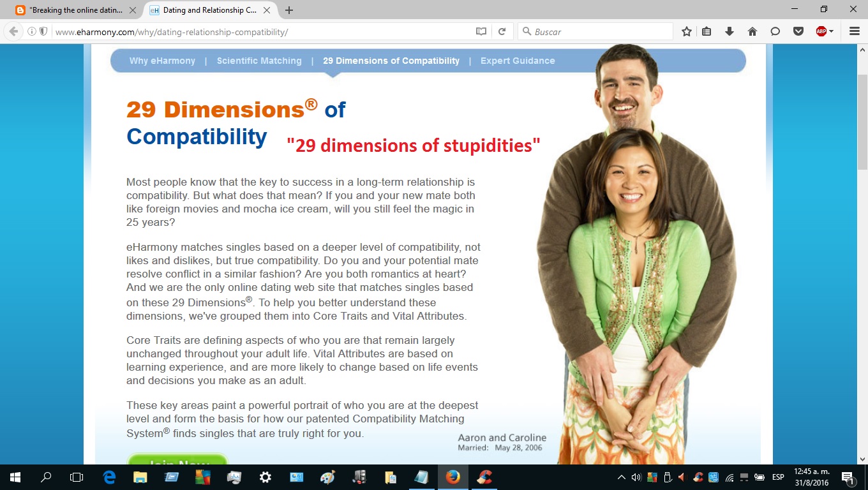Open the Windows Start menu
Image resolution: width=868 pixels, height=490 pixels.
(x=15, y=477)
